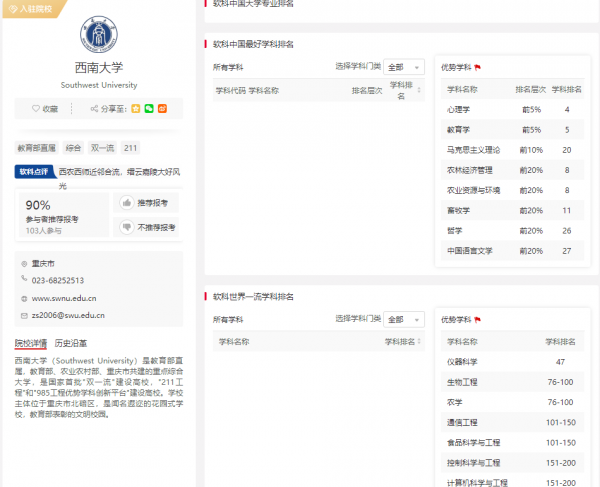Select 通信工程 row

coord(512,422)
